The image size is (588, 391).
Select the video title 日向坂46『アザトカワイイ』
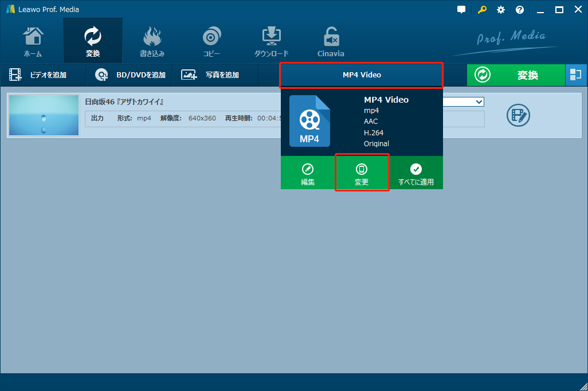tap(124, 101)
